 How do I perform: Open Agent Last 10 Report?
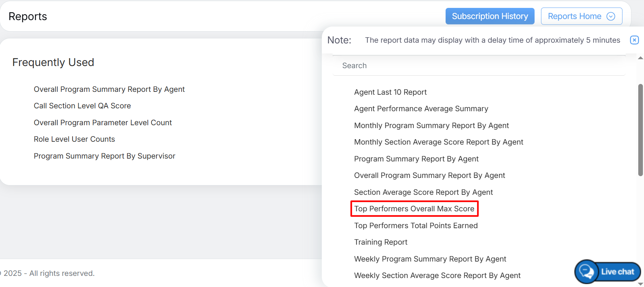coord(390,92)
